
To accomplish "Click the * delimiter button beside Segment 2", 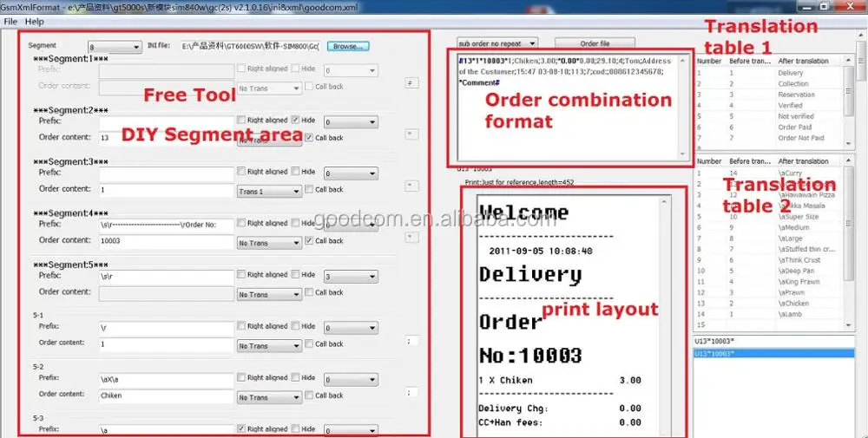I will pos(411,134).
